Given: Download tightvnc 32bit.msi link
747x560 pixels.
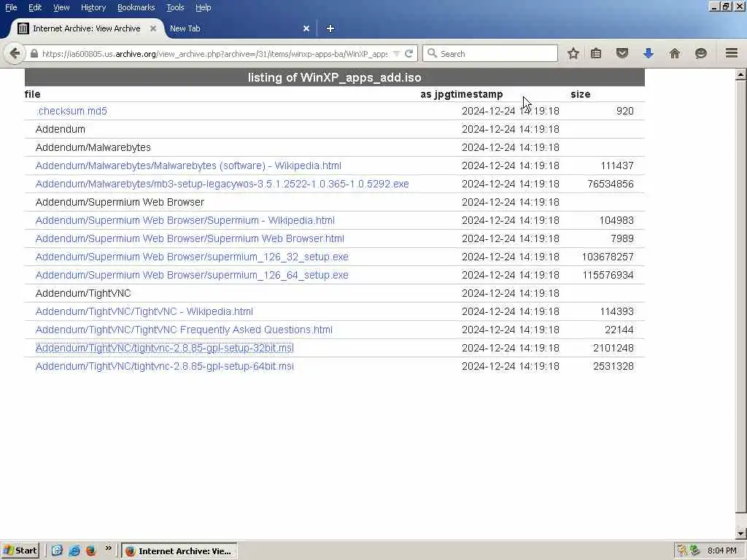Looking at the screenshot, I should (x=164, y=348).
